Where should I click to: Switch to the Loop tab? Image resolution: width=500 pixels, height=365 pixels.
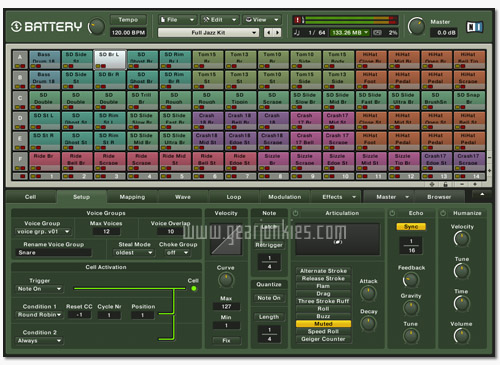234,197
